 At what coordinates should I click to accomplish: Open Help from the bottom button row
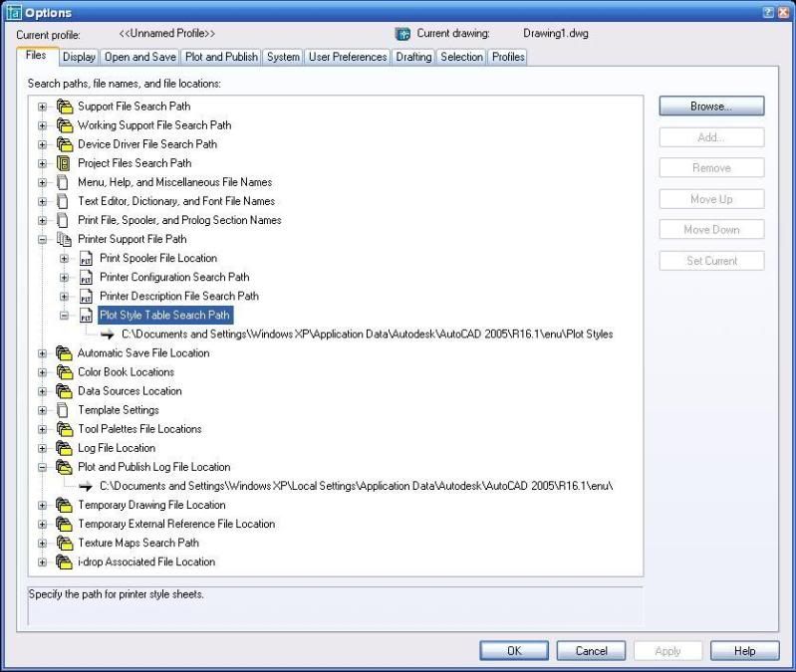click(745, 651)
